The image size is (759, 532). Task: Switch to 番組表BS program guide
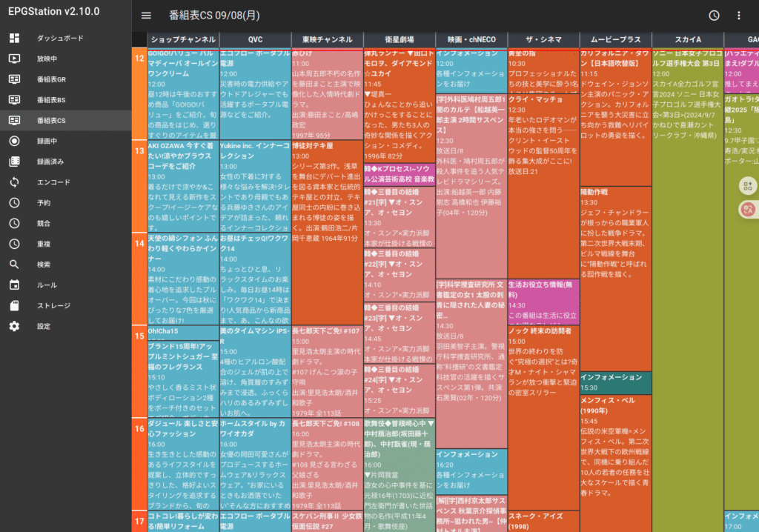coord(51,99)
